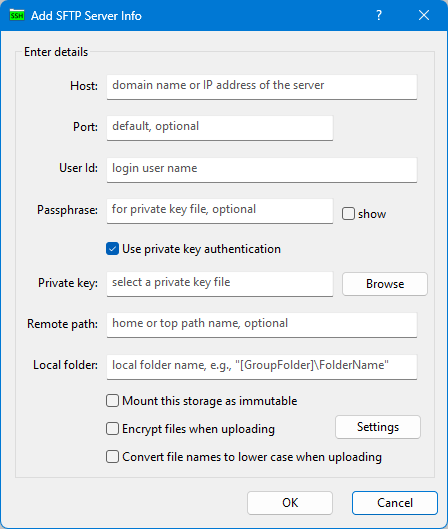Click the Add SFTP Server Info title
The image size is (448, 529).
coord(86,16)
